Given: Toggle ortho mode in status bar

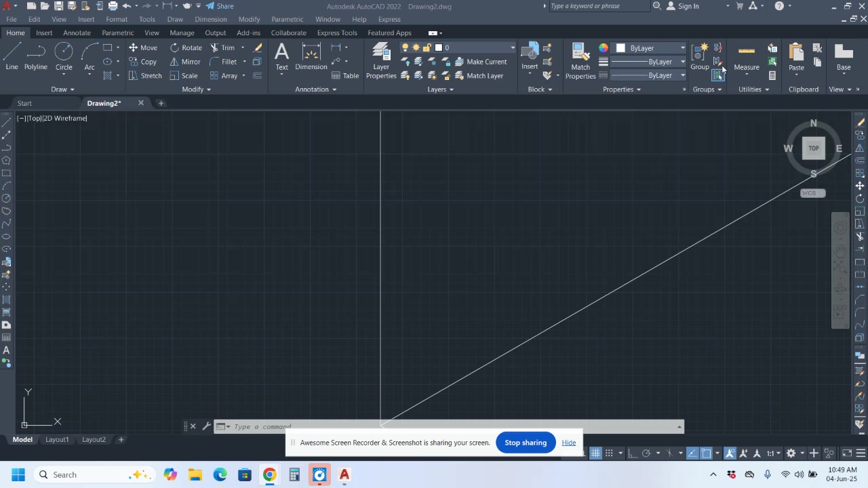Looking at the screenshot, I should (631, 453).
